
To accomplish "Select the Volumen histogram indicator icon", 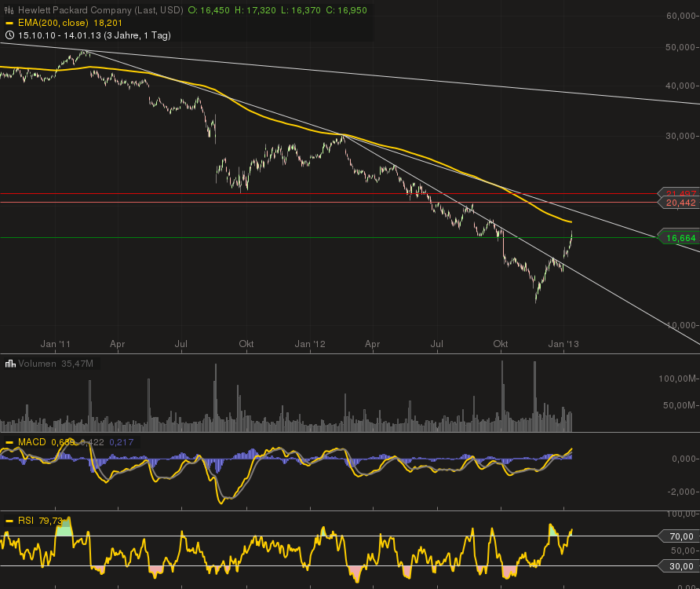I will [9, 364].
